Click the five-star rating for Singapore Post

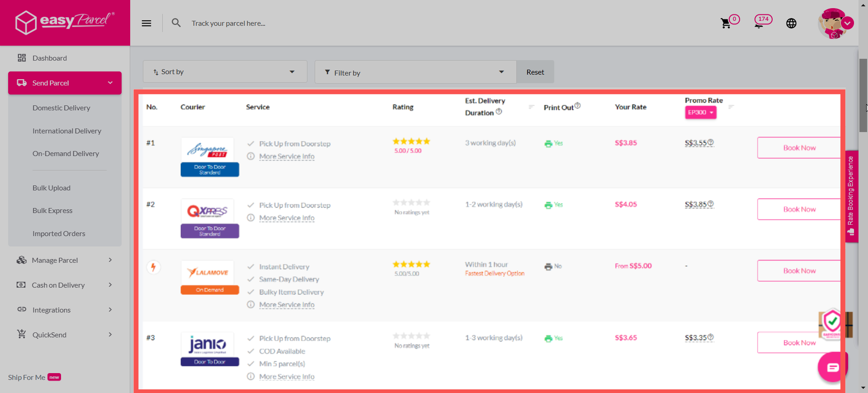(411, 141)
